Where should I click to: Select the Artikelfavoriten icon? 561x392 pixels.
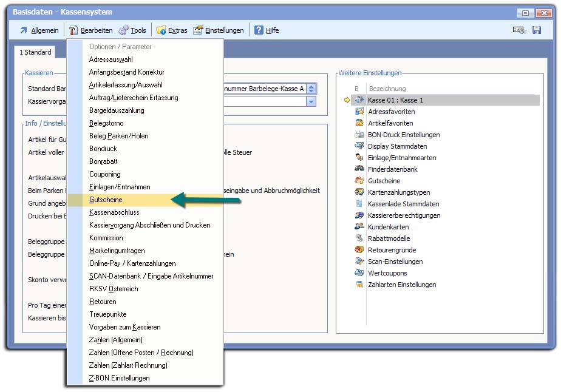(359, 123)
